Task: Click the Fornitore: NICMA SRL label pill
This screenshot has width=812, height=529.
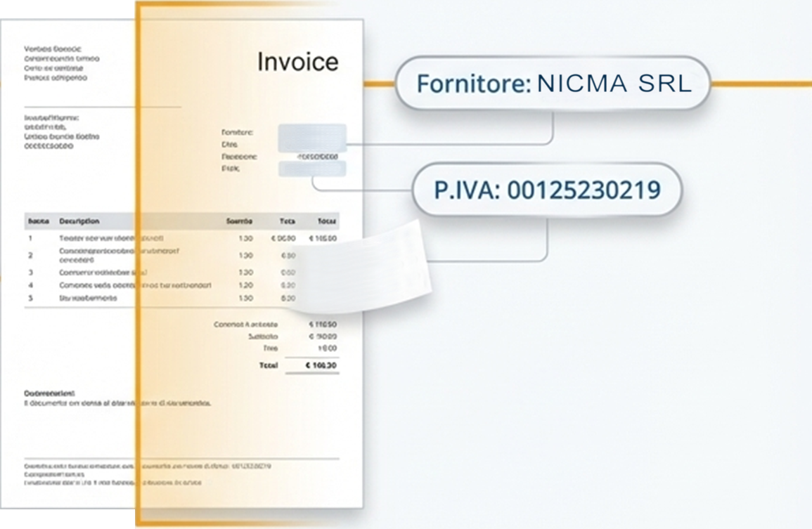Action: (x=553, y=84)
